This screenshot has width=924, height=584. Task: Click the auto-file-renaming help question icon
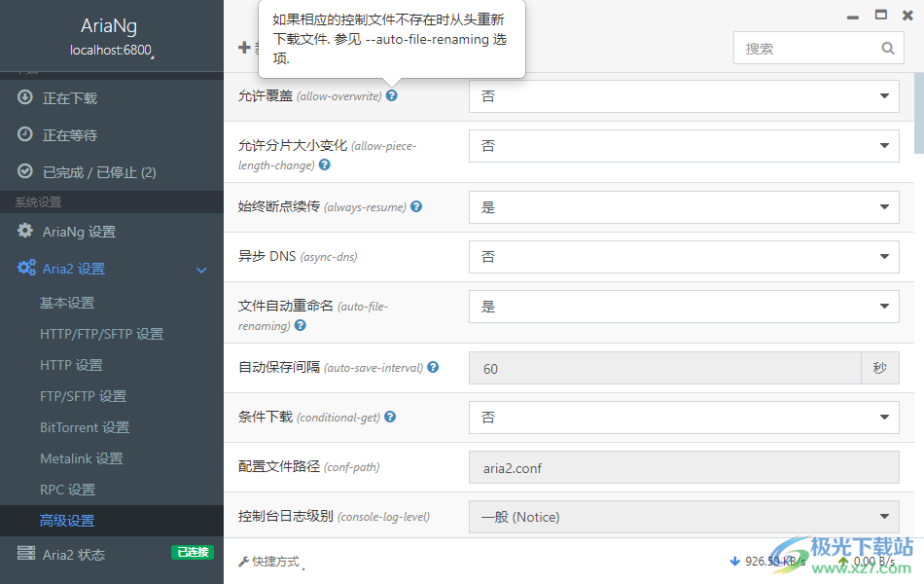point(300,325)
